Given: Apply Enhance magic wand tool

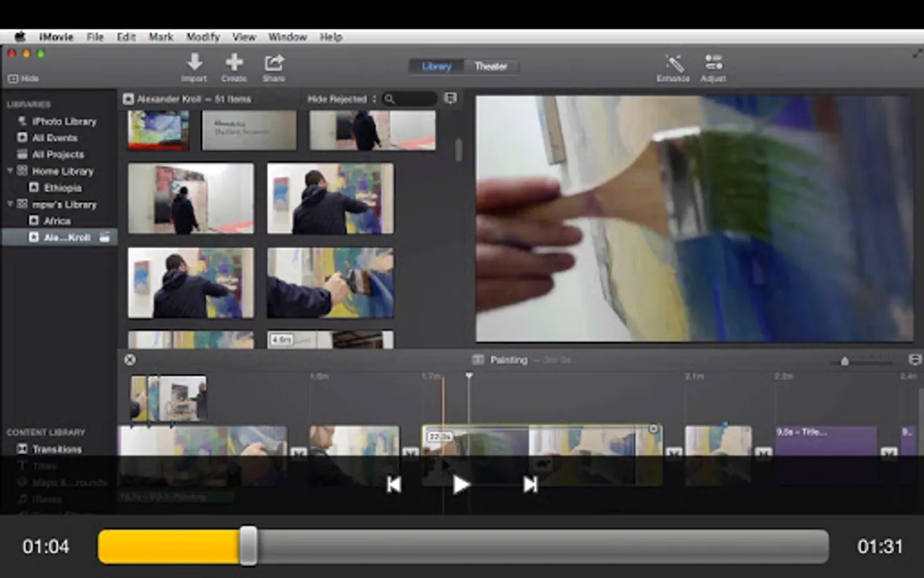Looking at the screenshot, I should pyautogui.click(x=673, y=63).
